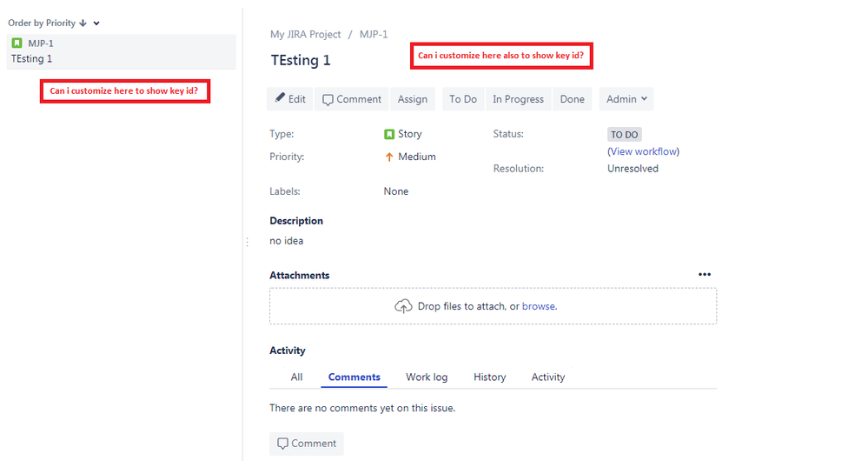This screenshot has width=868, height=461.
Task: Open the Order by Priority dropdown chevron
Action: [96, 23]
